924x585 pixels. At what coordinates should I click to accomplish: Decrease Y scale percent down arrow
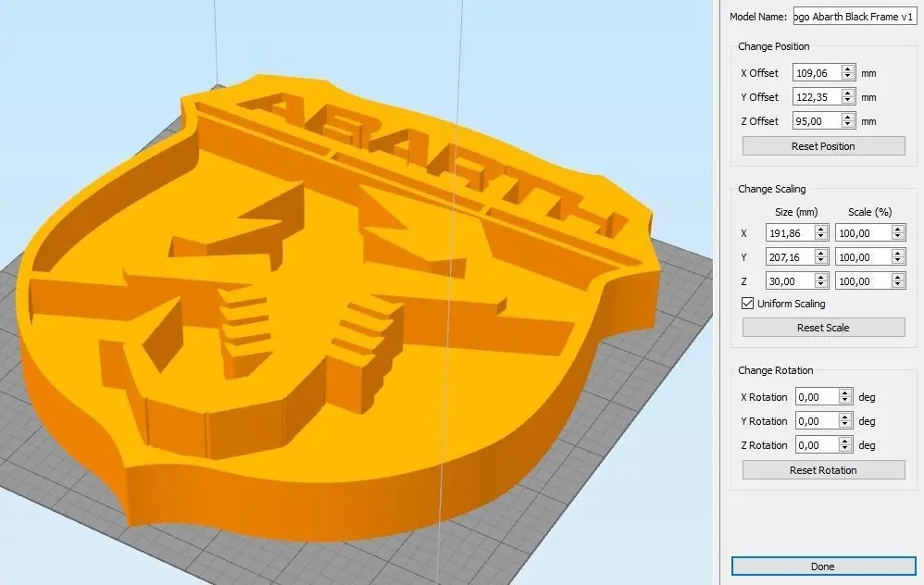coord(898,261)
